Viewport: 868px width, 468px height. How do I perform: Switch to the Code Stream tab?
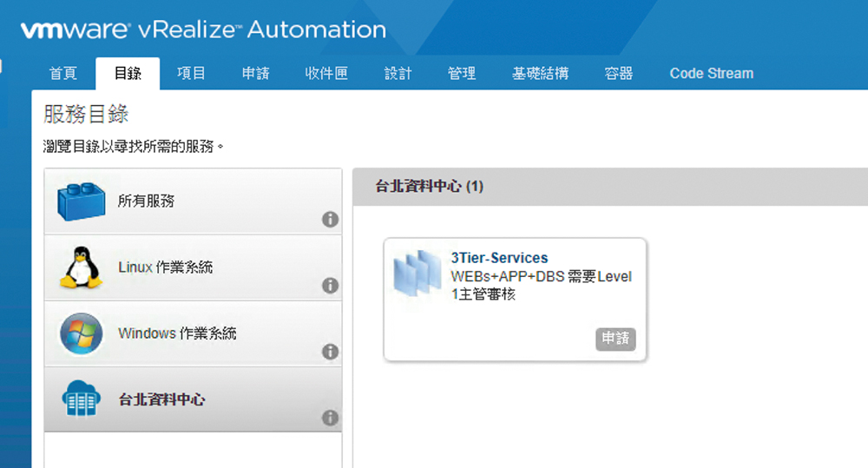[x=711, y=74]
